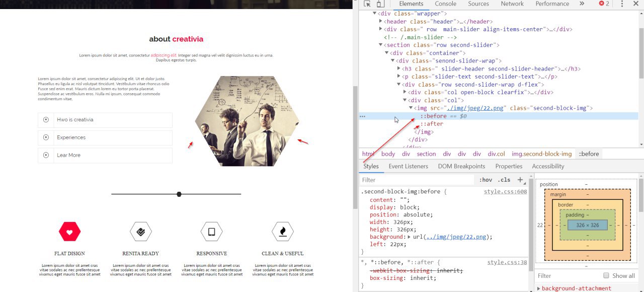Follow the ../img/jpeg/22.png background url link
The image size is (644, 292).
point(456,237)
